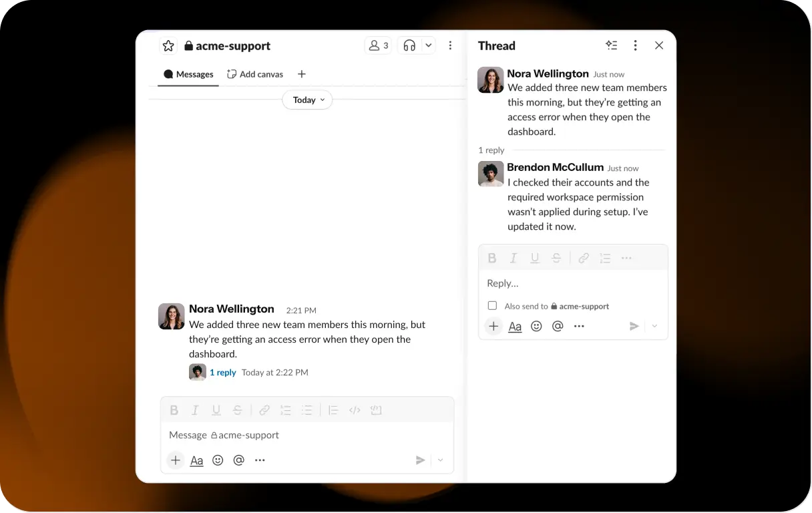Mention someone with @ in channel composer
This screenshot has width=812, height=513.
tap(239, 460)
